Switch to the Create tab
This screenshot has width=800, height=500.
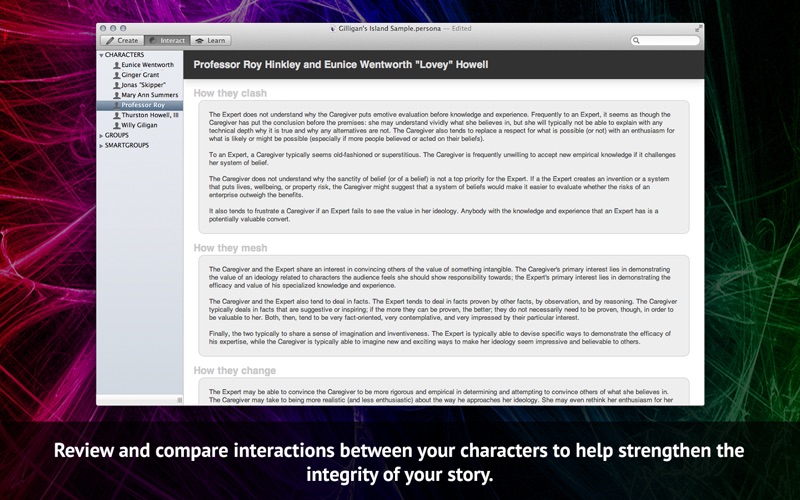(122, 40)
